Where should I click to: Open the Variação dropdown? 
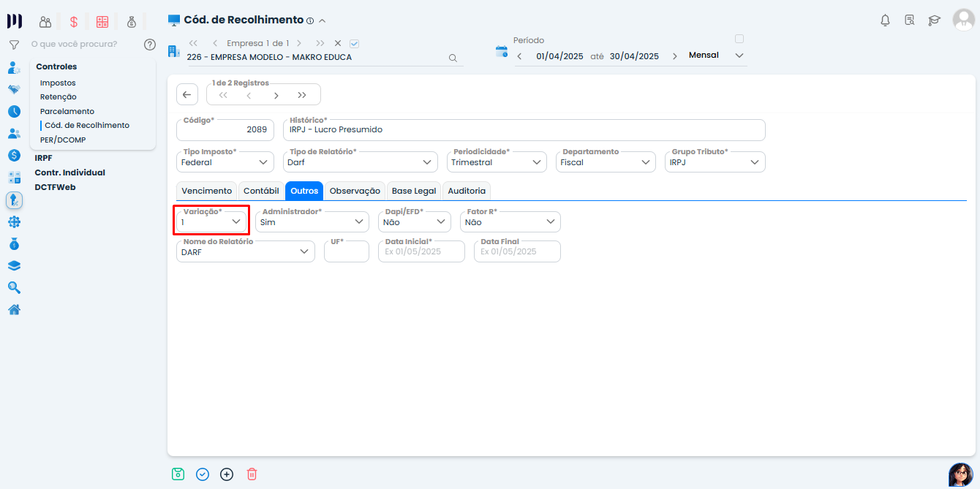tap(211, 221)
